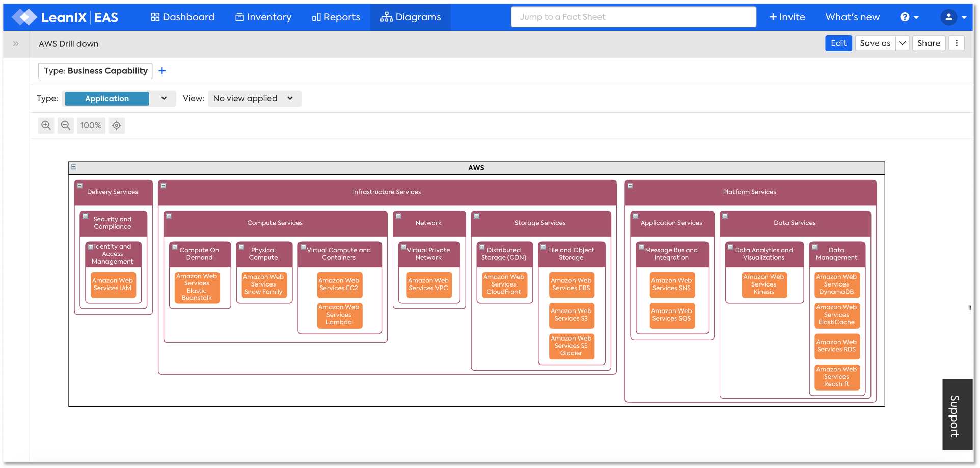Image resolution: width=980 pixels, height=468 pixels.
Task: Focus the Jump to a Fact Sheet field
Action: click(x=634, y=17)
